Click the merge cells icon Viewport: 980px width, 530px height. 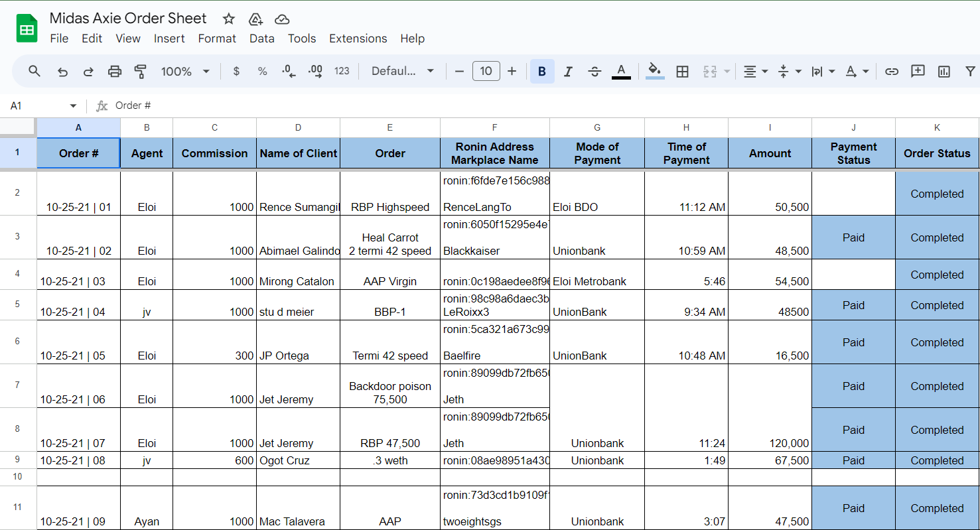point(710,71)
